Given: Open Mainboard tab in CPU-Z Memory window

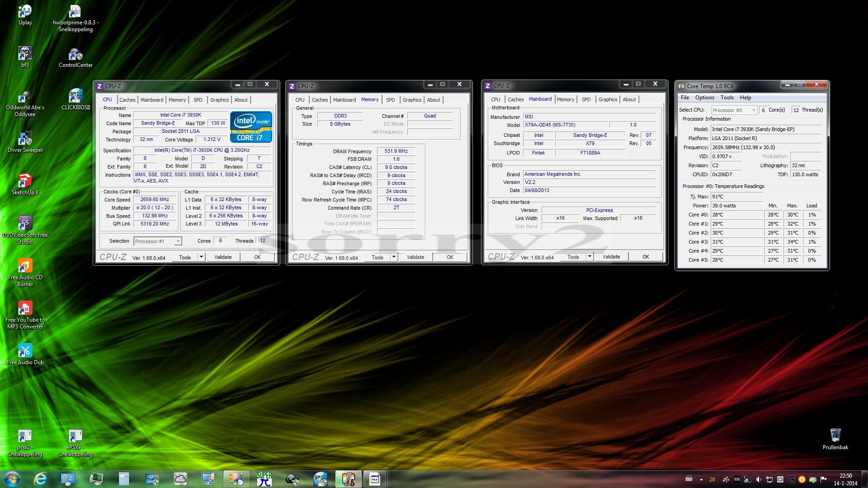Looking at the screenshot, I should click(x=344, y=100).
